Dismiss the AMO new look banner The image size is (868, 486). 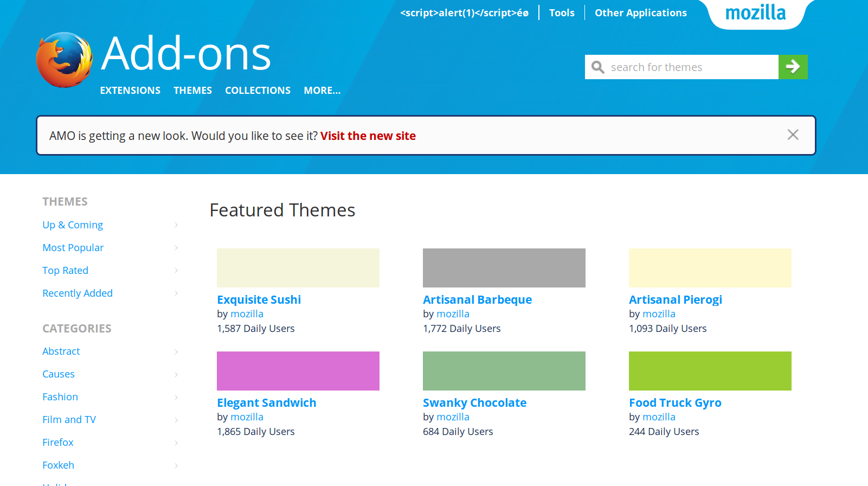793,135
